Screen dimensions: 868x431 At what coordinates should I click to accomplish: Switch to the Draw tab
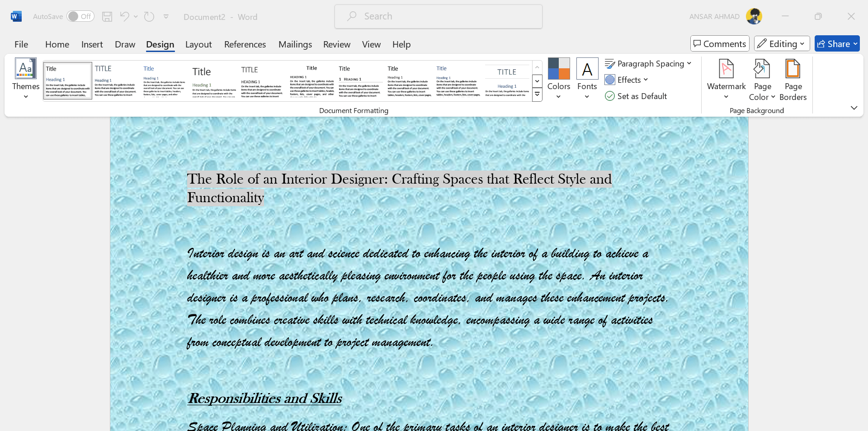pos(125,44)
